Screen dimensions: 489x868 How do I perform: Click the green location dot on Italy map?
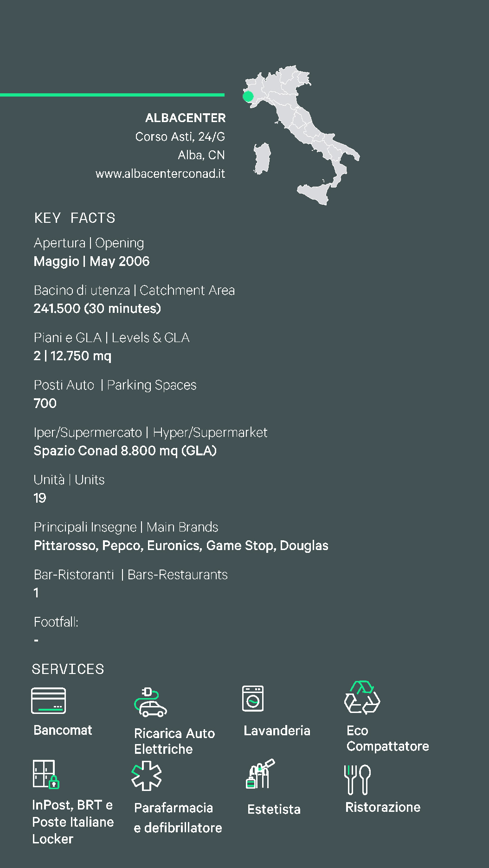pyautogui.click(x=248, y=96)
